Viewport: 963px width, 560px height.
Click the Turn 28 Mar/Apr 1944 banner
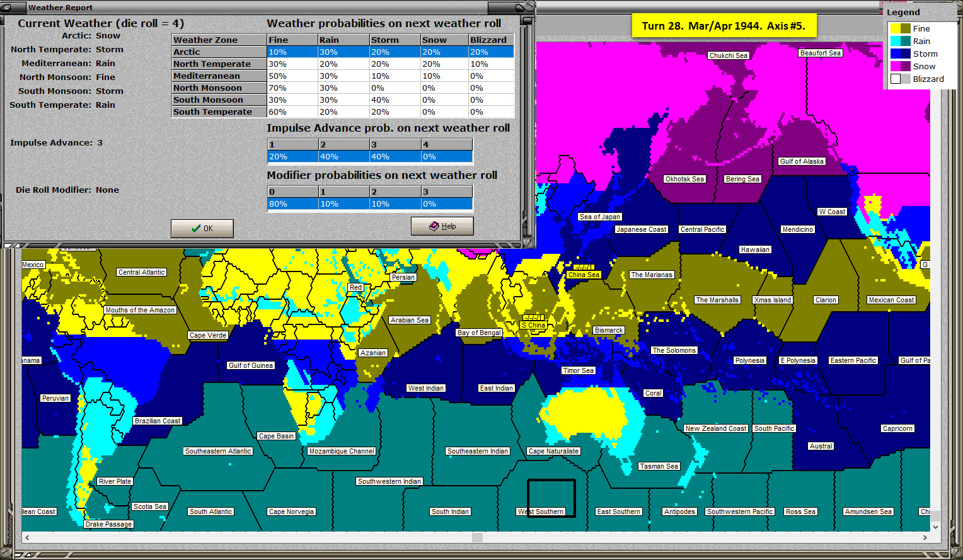coord(724,26)
